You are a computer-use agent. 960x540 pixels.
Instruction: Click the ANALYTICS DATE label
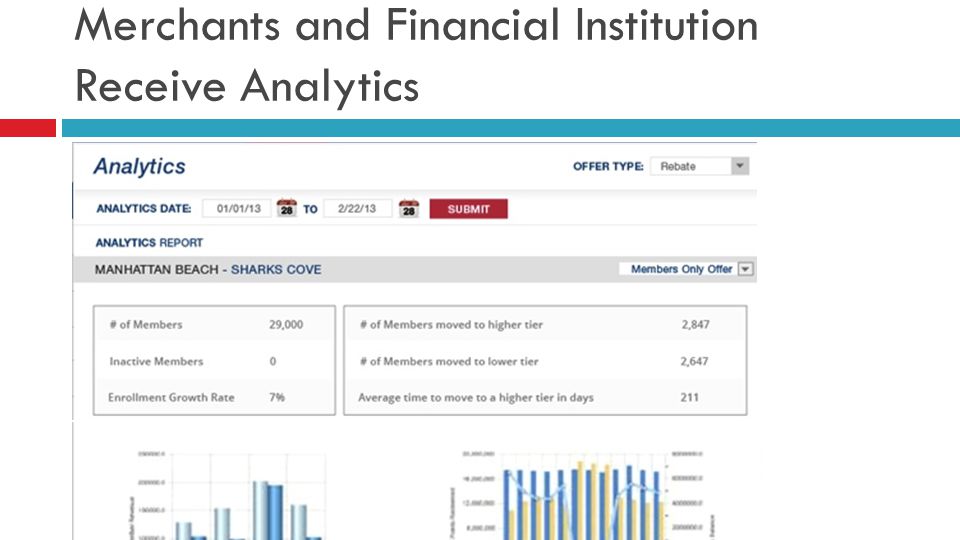point(144,208)
